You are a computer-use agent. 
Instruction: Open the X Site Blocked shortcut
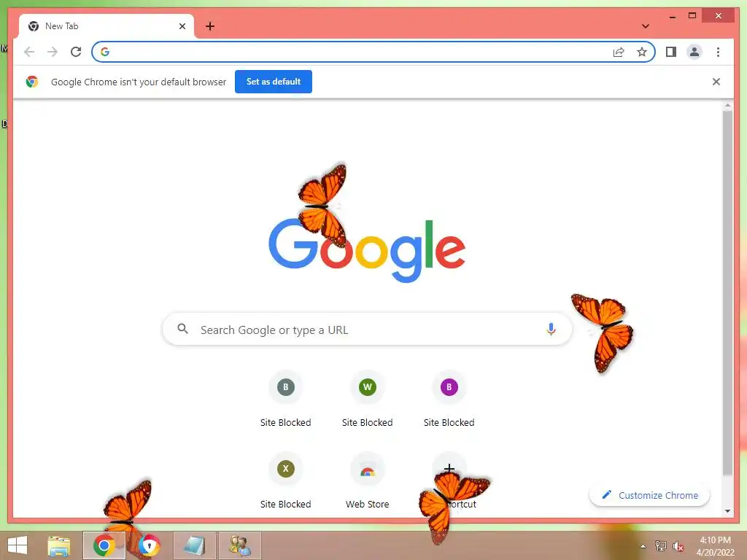(285, 481)
